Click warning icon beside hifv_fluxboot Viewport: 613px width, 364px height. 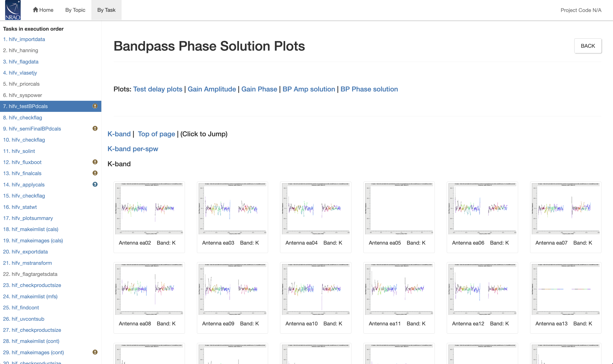click(95, 162)
